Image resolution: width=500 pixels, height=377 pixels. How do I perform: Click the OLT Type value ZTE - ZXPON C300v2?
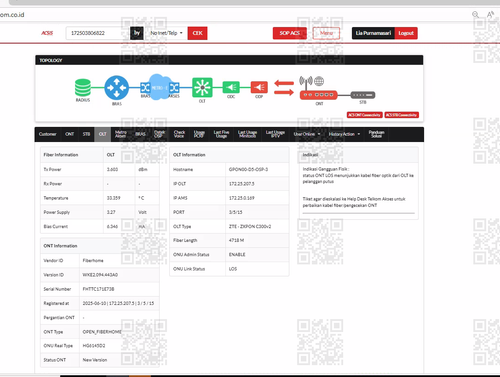tap(250, 226)
